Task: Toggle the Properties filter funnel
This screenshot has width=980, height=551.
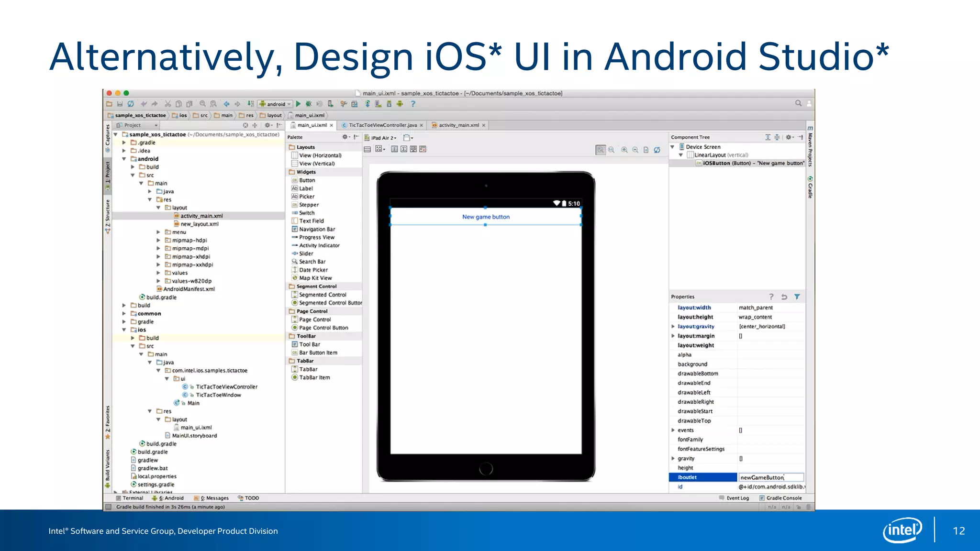Action: [797, 297]
